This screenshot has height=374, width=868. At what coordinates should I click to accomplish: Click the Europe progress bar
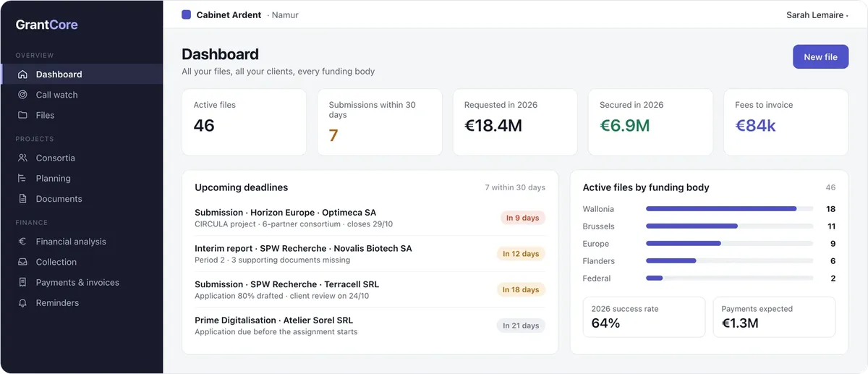tap(730, 244)
